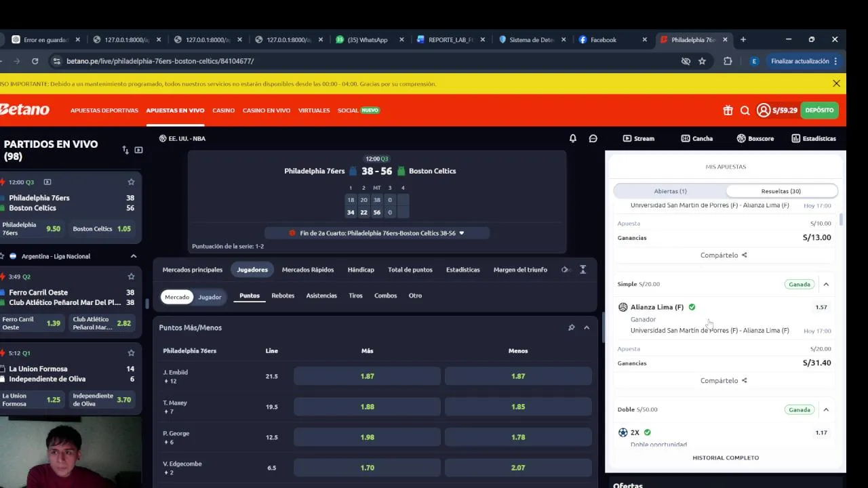This screenshot has width=868, height=488.
Task: Select the Mercado toggle option
Action: pos(177,296)
